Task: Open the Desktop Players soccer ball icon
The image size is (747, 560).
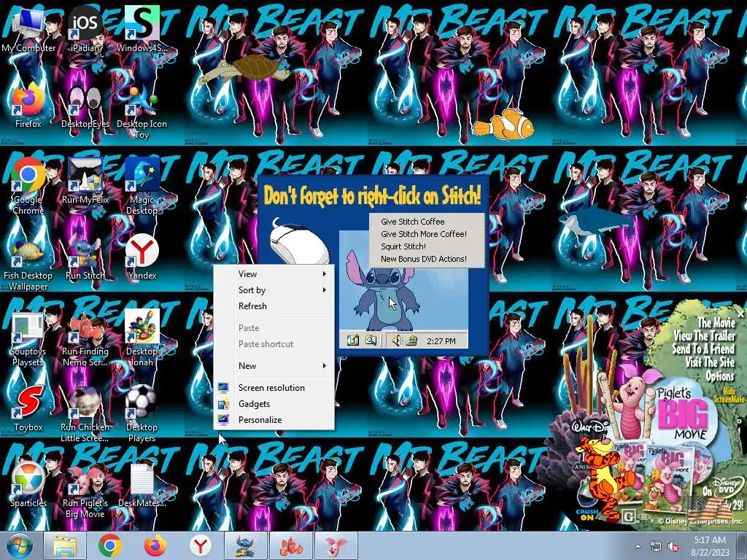Action: 142,413
